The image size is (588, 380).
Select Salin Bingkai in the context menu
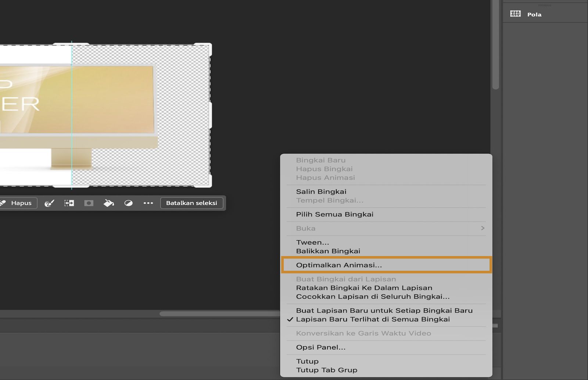pos(321,191)
